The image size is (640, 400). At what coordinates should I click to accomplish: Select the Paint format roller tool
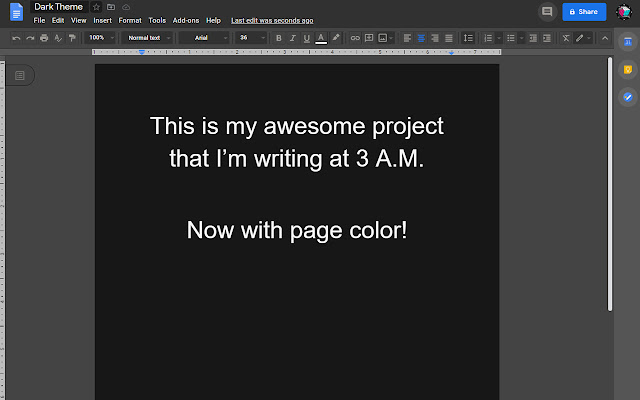click(x=72, y=38)
